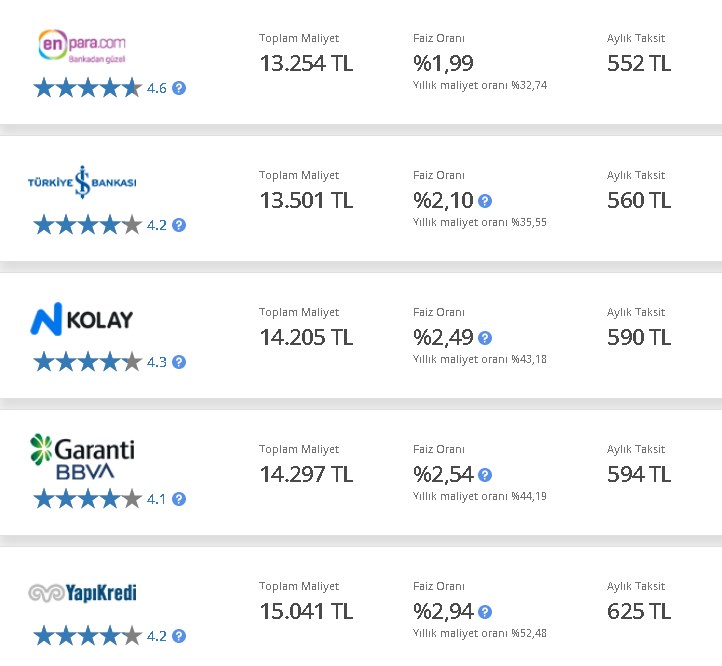The height and width of the screenshot is (666, 722).
Task: Click the Yapı Kredi star rating
Action: (x=87, y=636)
